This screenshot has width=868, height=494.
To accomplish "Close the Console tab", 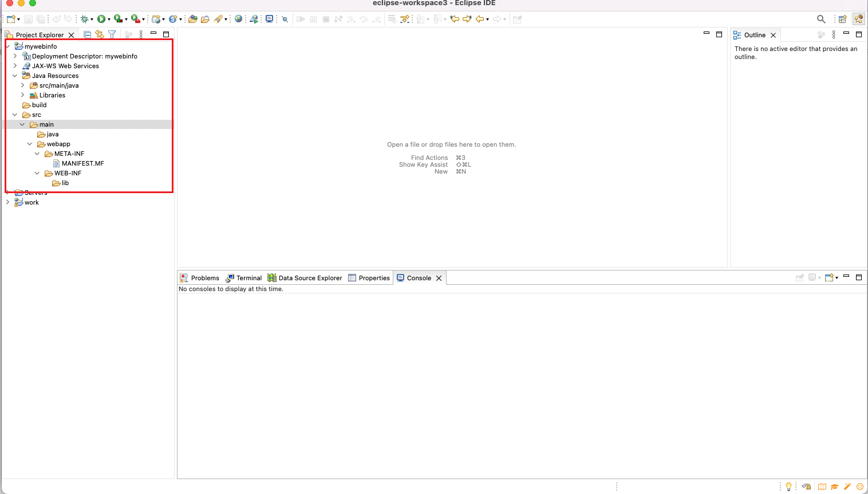I will pos(439,278).
